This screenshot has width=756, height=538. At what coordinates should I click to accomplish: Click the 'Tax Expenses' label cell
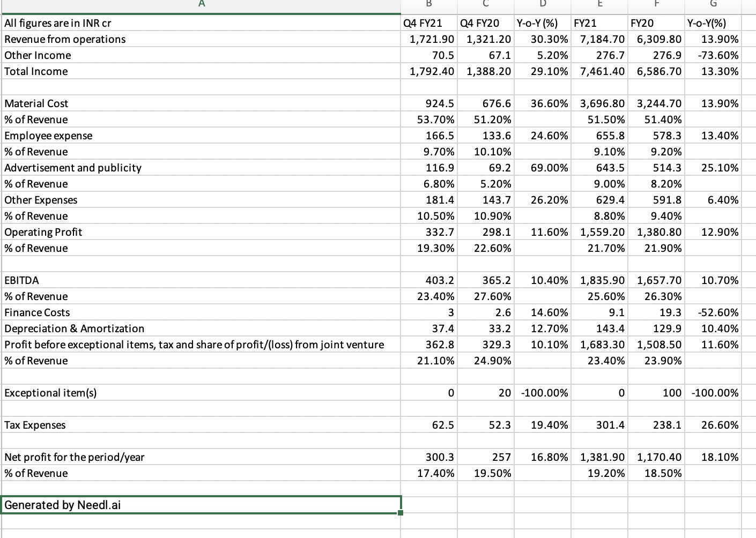[x=201, y=425]
